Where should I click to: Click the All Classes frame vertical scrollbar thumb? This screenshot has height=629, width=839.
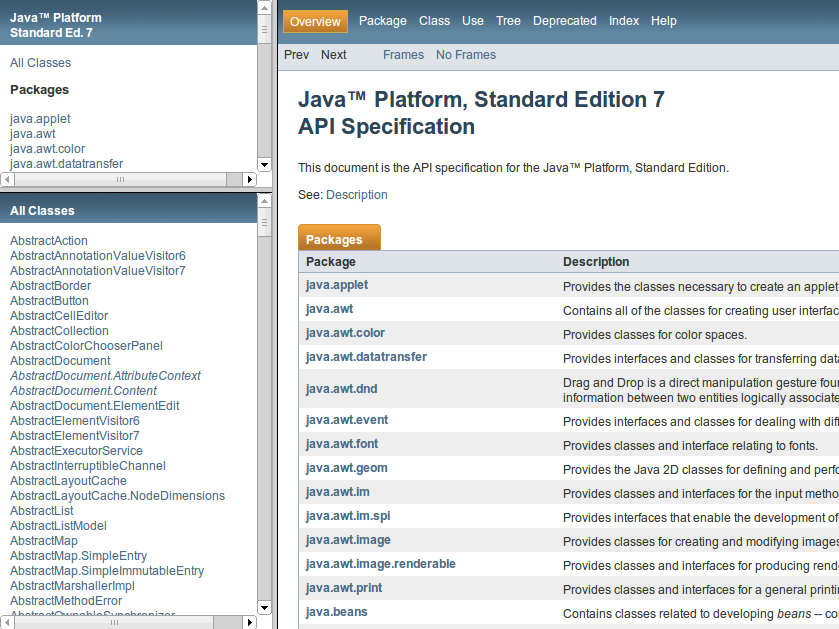264,221
